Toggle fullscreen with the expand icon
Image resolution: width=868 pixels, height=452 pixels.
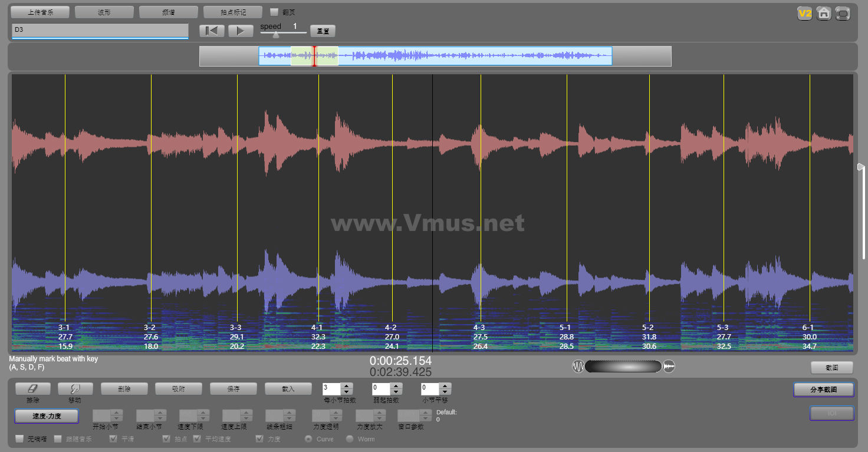tap(843, 14)
